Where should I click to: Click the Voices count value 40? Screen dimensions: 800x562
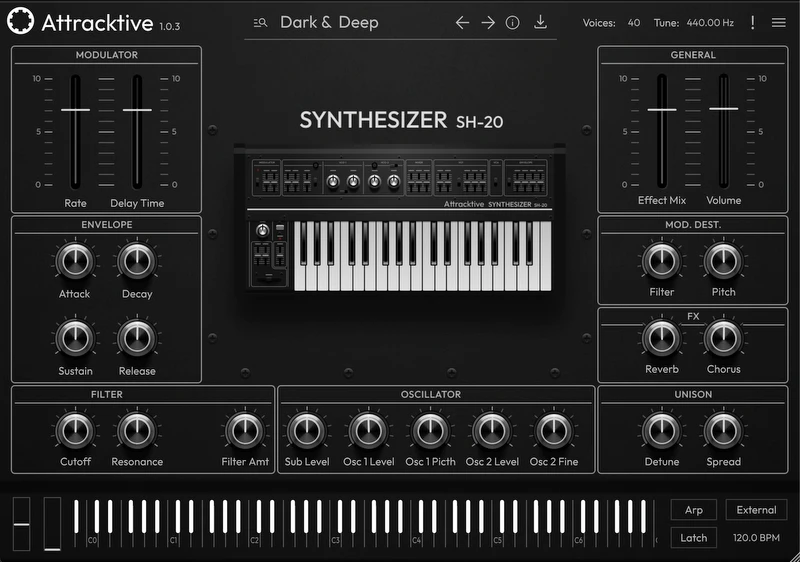(634, 23)
